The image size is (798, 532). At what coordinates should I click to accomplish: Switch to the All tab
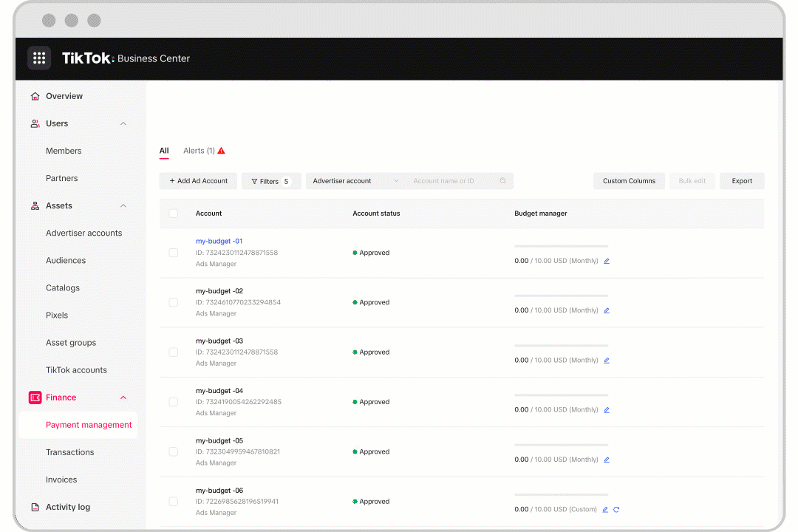pyautogui.click(x=164, y=151)
